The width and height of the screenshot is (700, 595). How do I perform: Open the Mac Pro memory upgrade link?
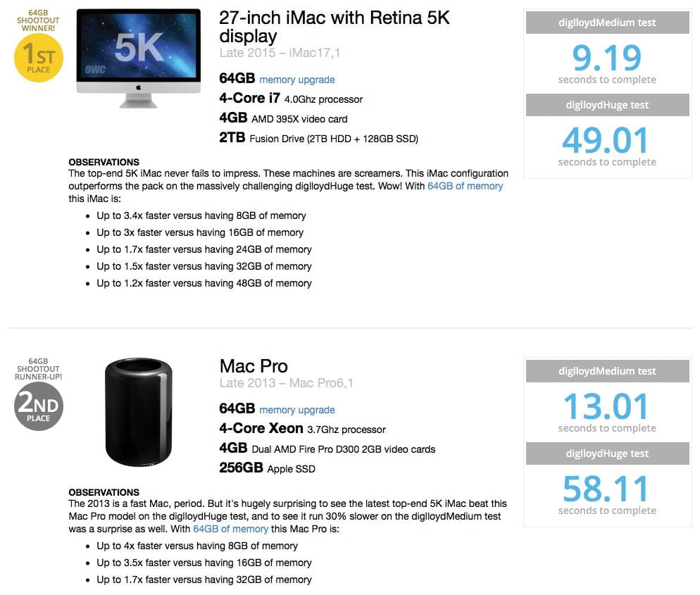tap(296, 410)
